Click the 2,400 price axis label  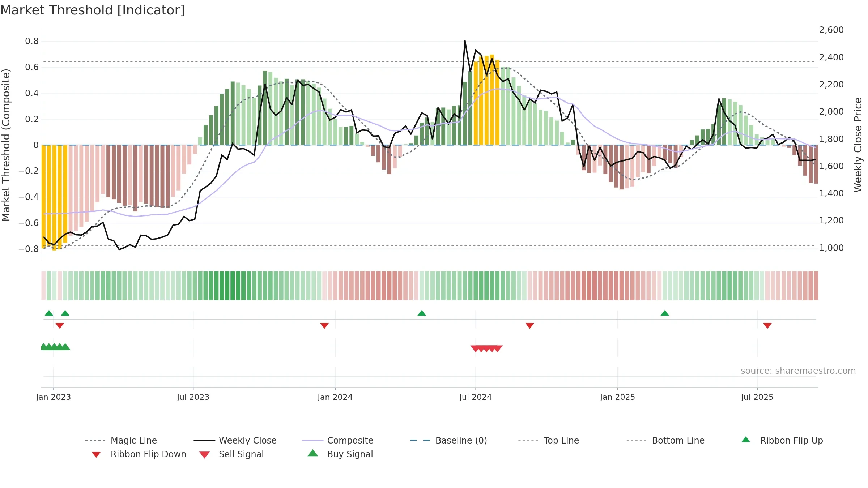tap(831, 57)
